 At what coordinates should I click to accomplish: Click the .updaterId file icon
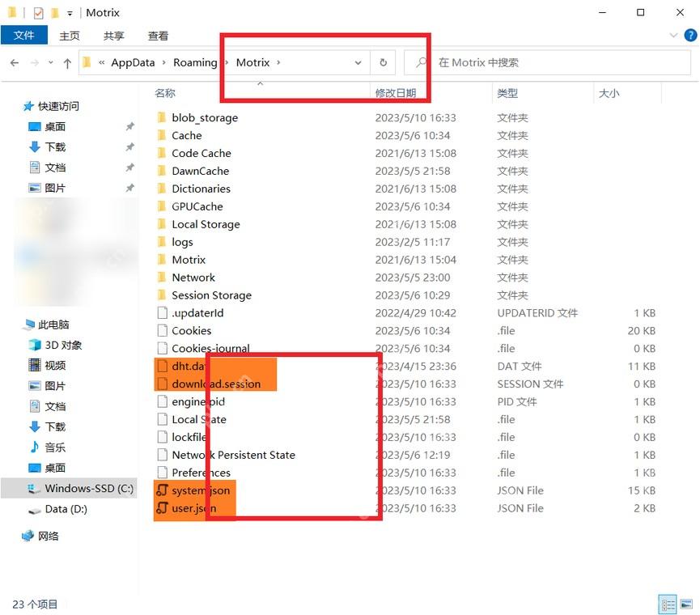coord(162,313)
